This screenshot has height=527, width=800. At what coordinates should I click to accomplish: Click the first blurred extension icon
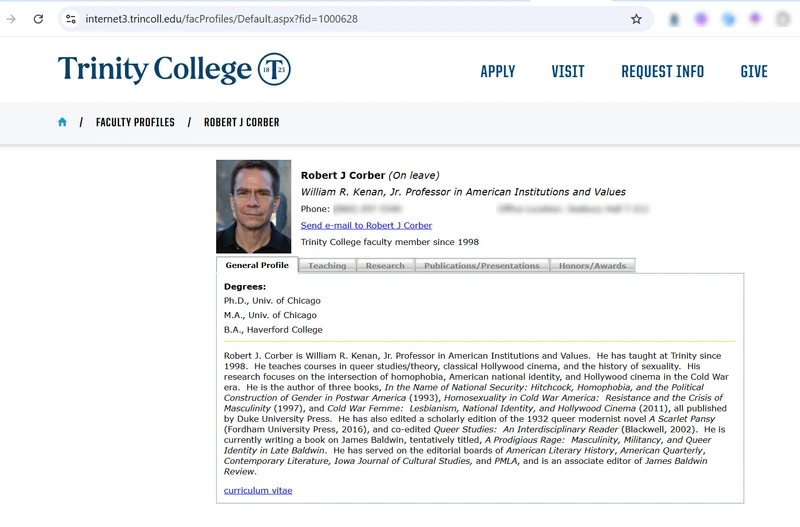coord(674,19)
